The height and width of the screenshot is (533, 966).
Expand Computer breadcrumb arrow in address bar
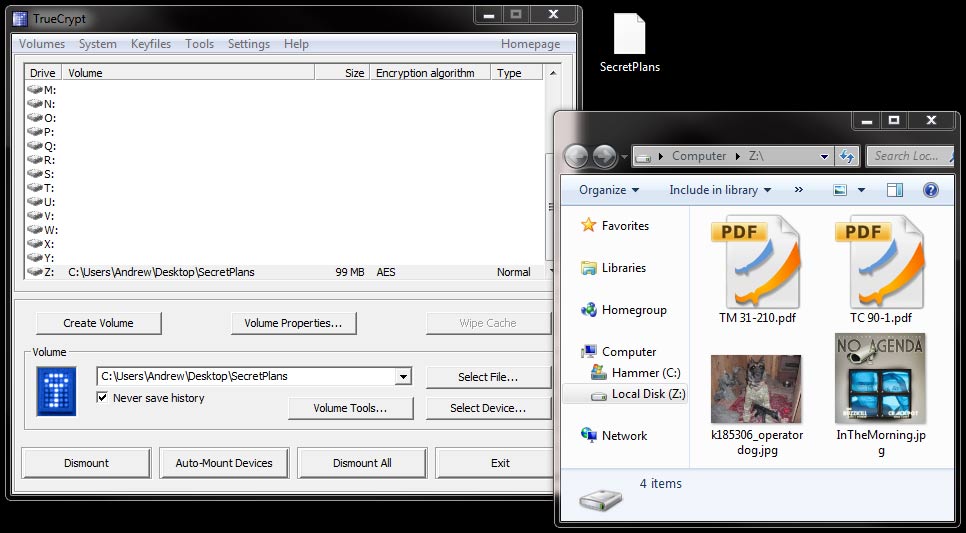tap(737, 157)
